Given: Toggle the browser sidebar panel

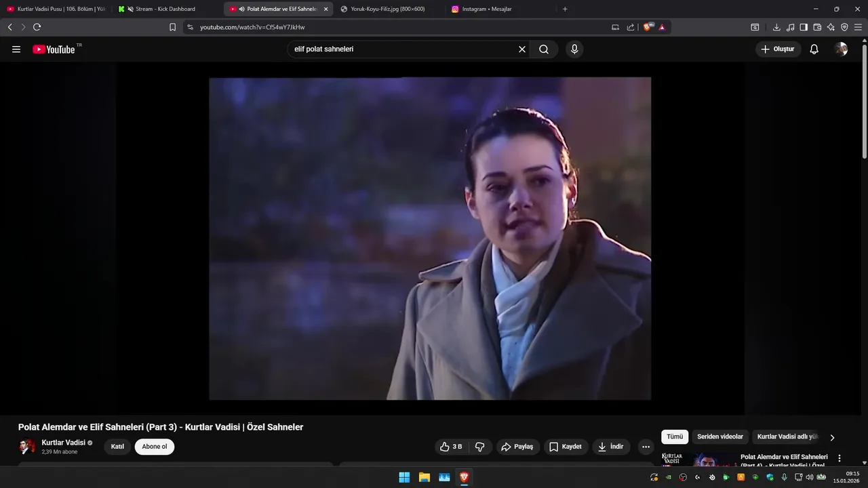Looking at the screenshot, I should 804,27.
